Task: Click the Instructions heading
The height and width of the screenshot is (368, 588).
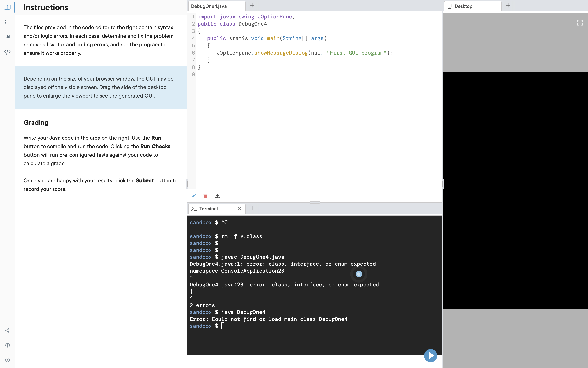Action: [x=46, y=7]
